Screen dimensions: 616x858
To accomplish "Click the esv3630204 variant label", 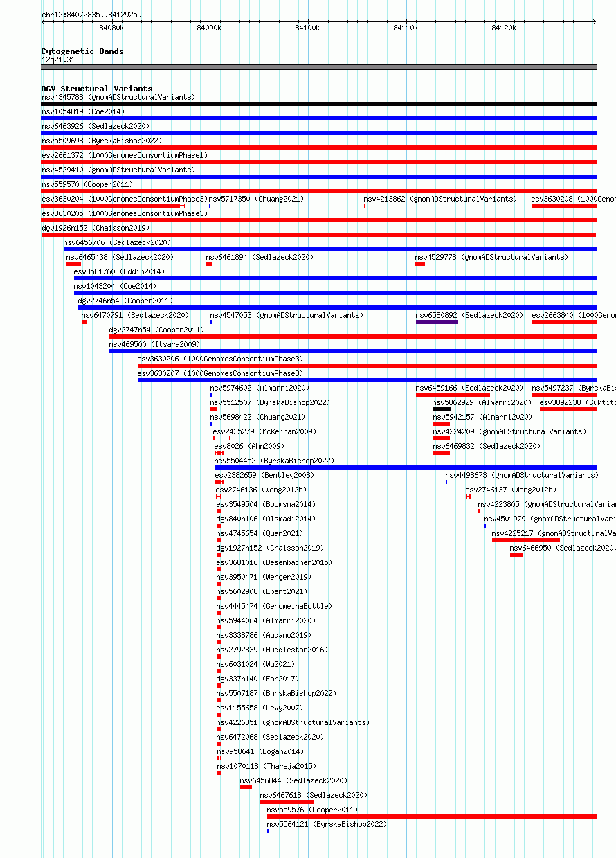I will 125,199.
